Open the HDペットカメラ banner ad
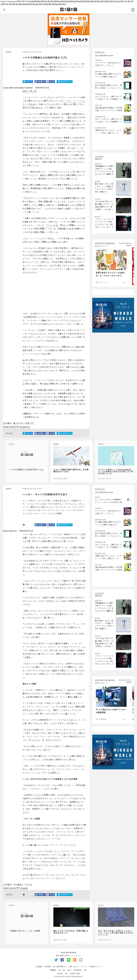 coord(69,30)
